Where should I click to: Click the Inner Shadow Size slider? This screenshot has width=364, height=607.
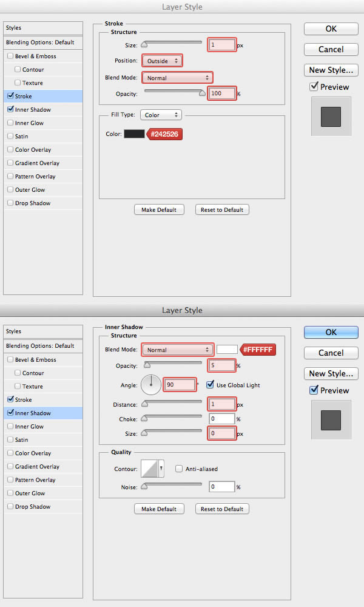click(x=172, y=432)
